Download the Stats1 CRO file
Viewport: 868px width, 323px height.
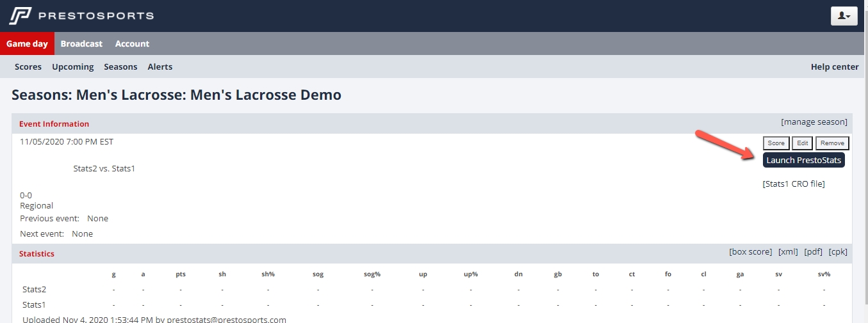[794, 184]
